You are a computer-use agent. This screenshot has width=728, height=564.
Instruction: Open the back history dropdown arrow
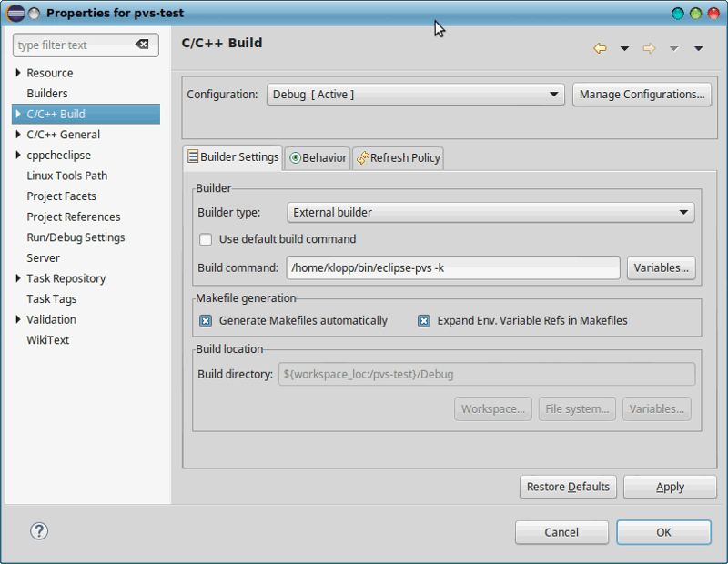[624, 49]
